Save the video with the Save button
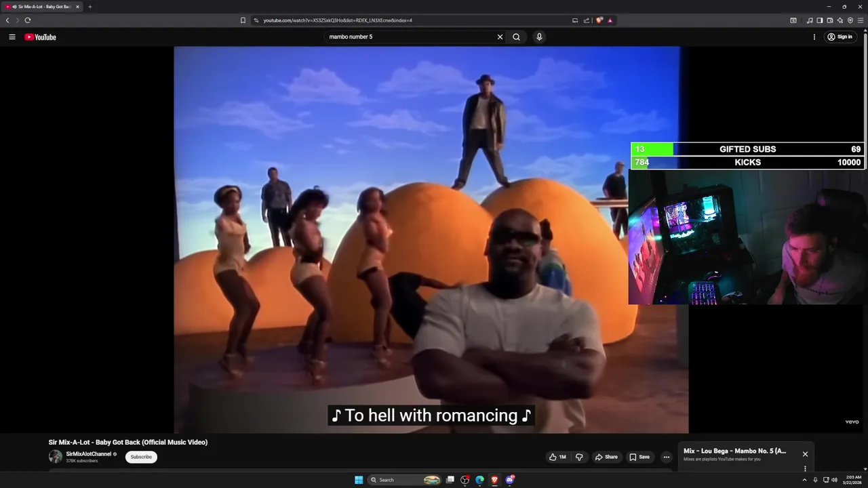Image resolution: width=868 pixels, height=488 pixels. pyautogui.click(x=639, y=457)
